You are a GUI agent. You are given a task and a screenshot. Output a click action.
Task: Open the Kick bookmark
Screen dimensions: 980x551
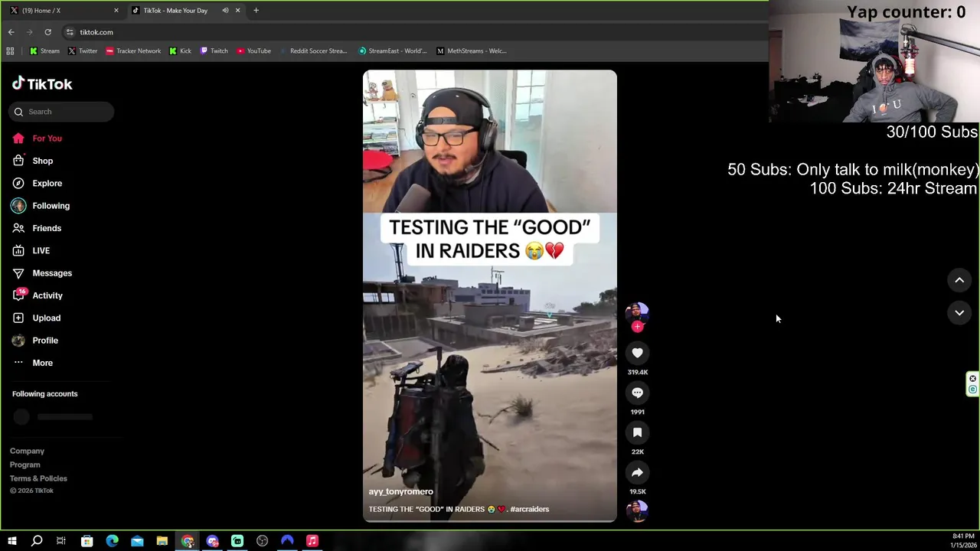pos(181,51)
